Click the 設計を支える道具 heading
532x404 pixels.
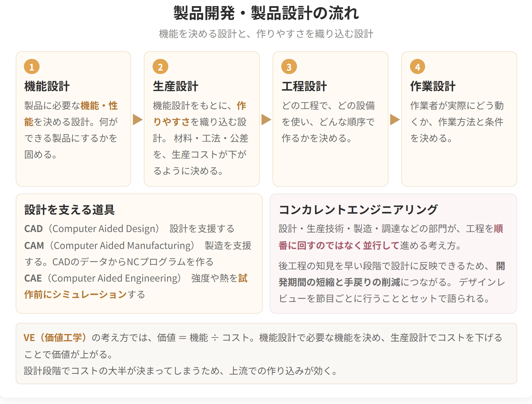tap(70, 210)
